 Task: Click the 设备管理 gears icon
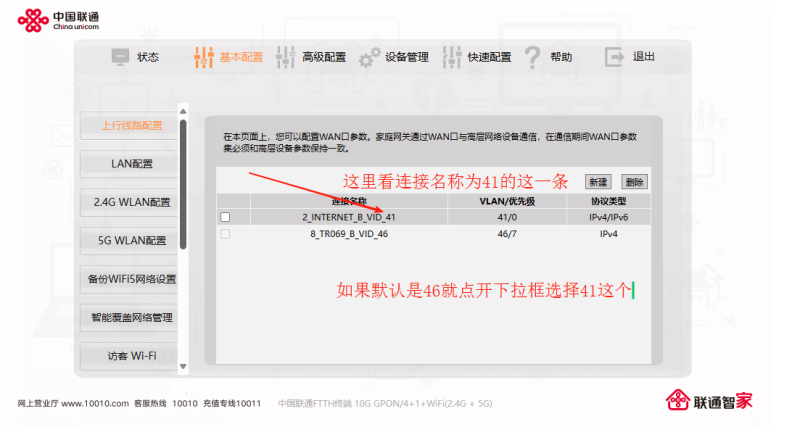point(369,57)
